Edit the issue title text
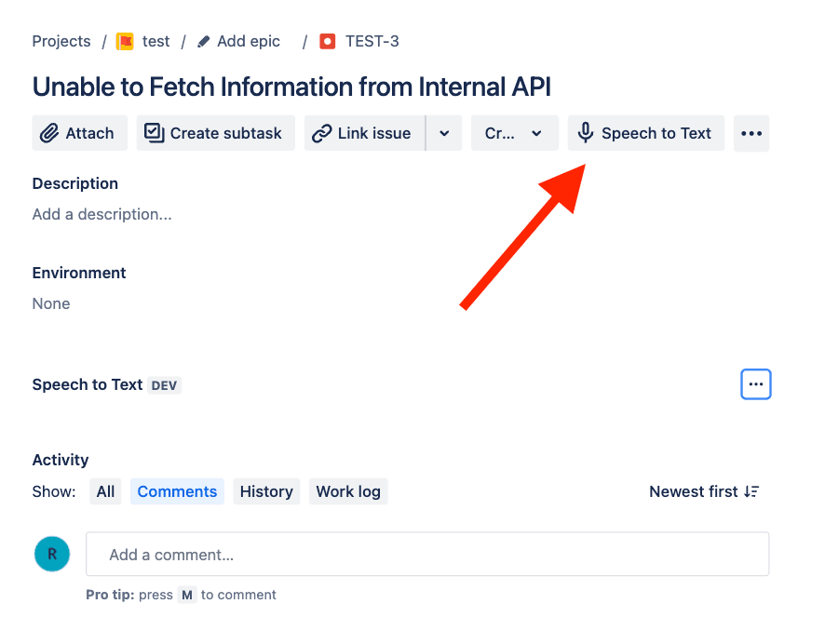Viewport: 825px width, 644px height. click(x=291, y=87)
